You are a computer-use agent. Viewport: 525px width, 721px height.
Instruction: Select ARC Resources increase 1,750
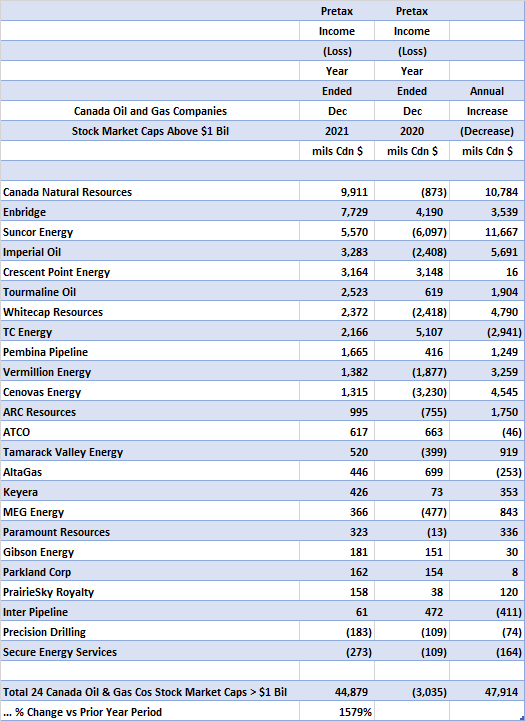[x=504, y=412]
